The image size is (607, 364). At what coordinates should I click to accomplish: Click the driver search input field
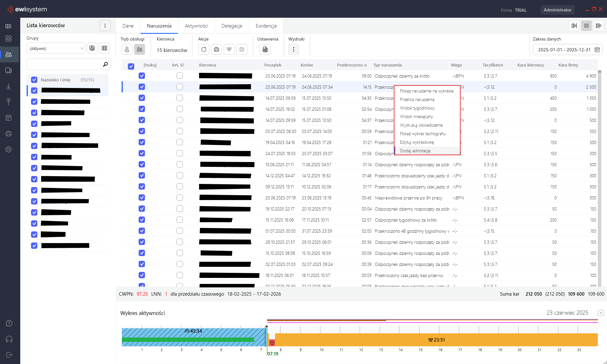tap(65, 64)
